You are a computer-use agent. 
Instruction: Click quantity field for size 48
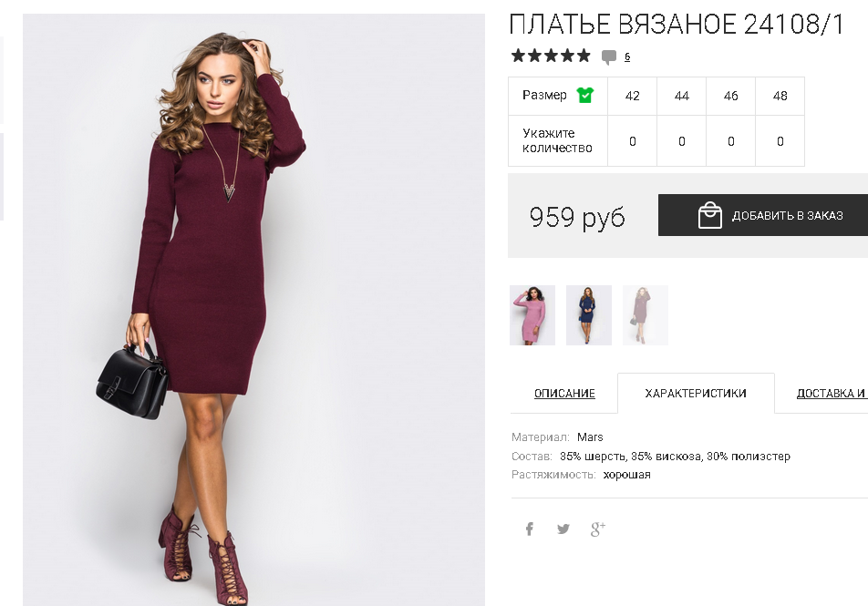(780, 141)
